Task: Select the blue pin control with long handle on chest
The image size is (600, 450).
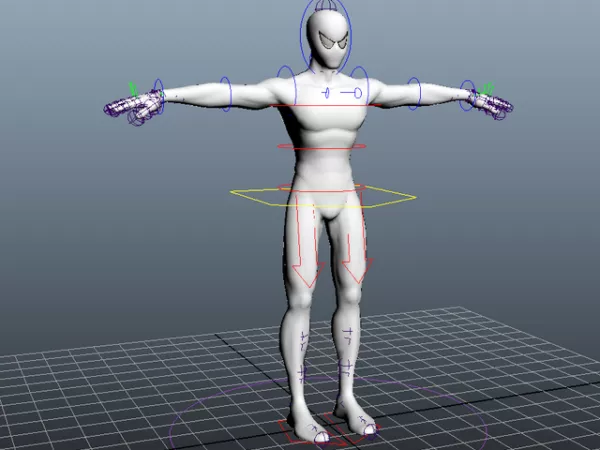Action: (351, 92)
